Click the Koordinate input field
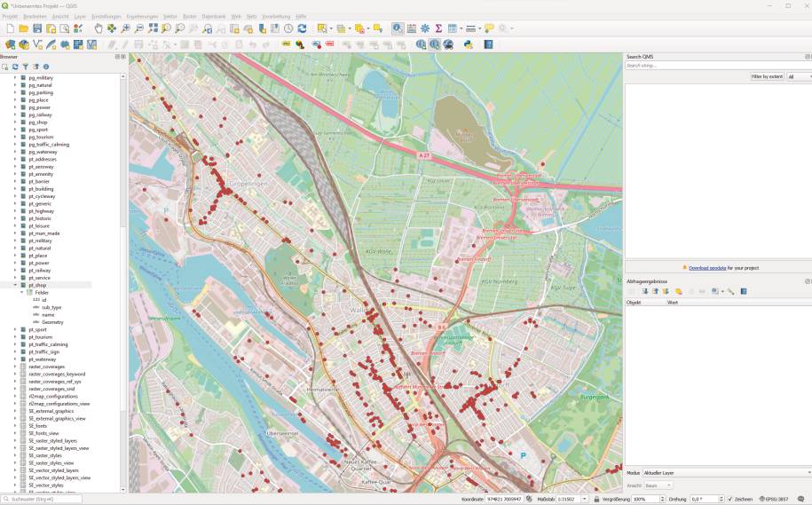This screenshot has height=505, width=812. click(x=504, y=500)
